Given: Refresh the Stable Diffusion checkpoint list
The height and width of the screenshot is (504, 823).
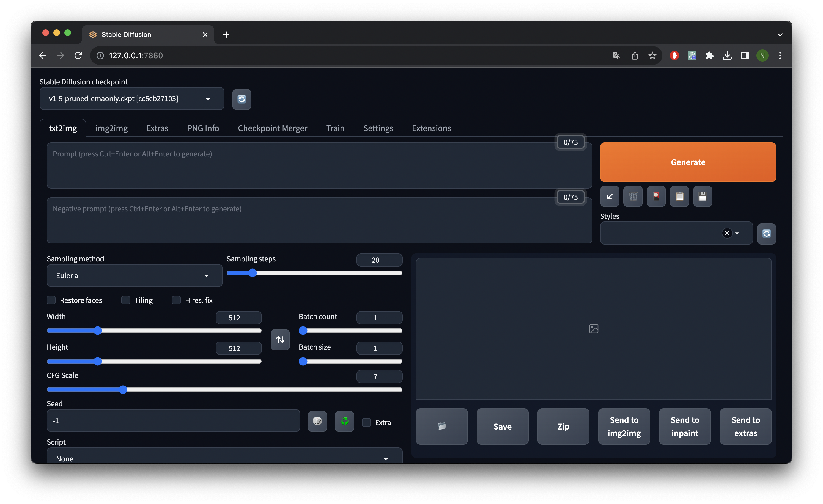Looking at the screenshot, I should pyautogui.click(x=242, y=99).
